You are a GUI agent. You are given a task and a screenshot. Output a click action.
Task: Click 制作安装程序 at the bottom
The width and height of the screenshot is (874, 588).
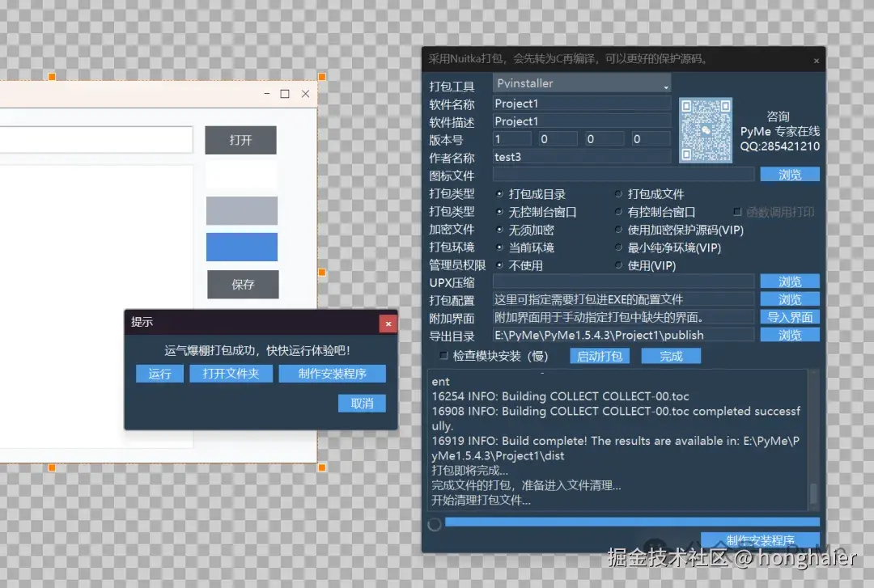(759, 539)
